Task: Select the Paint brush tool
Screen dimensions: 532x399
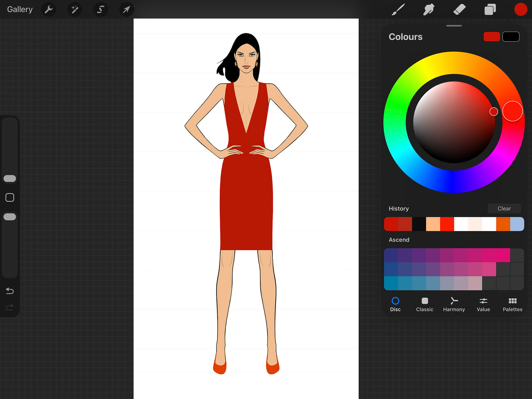Action: point(398,9)
